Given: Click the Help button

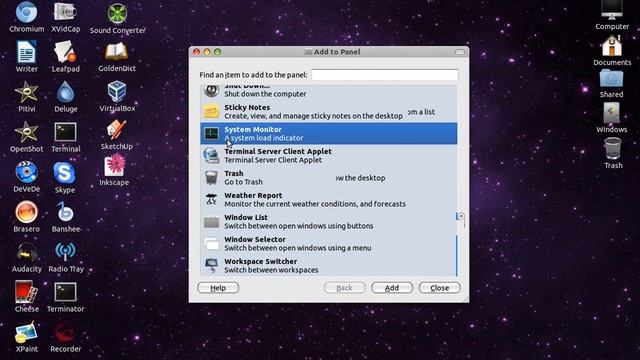Looking at the screenshot, I should 218,288.
